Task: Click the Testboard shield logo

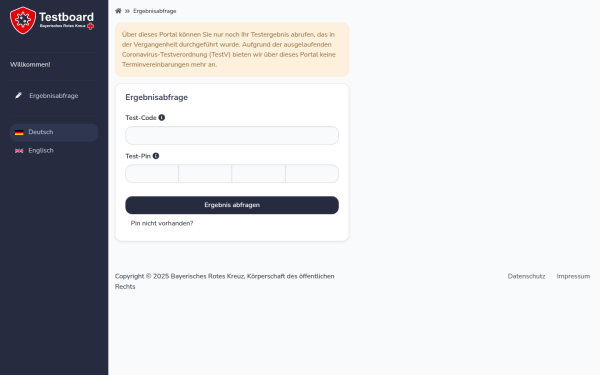Action: click(x=23, y=20)
